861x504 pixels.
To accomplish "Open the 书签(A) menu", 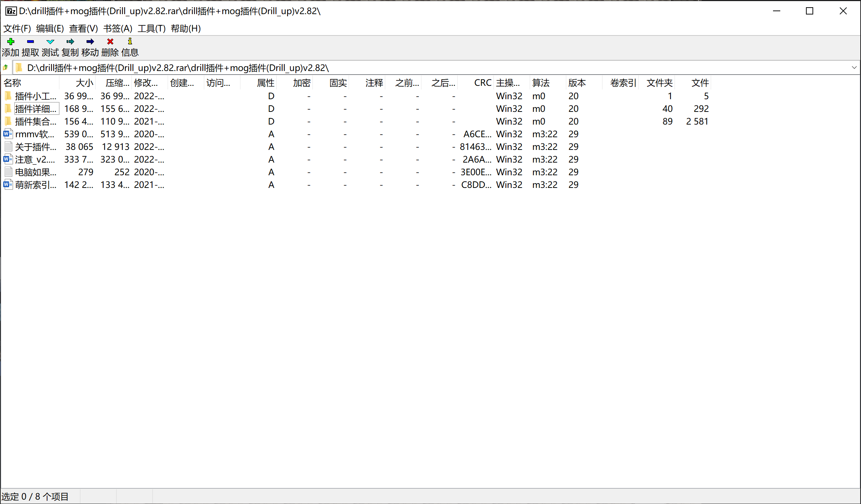I will pyautogui.click(x=118, y=28).
